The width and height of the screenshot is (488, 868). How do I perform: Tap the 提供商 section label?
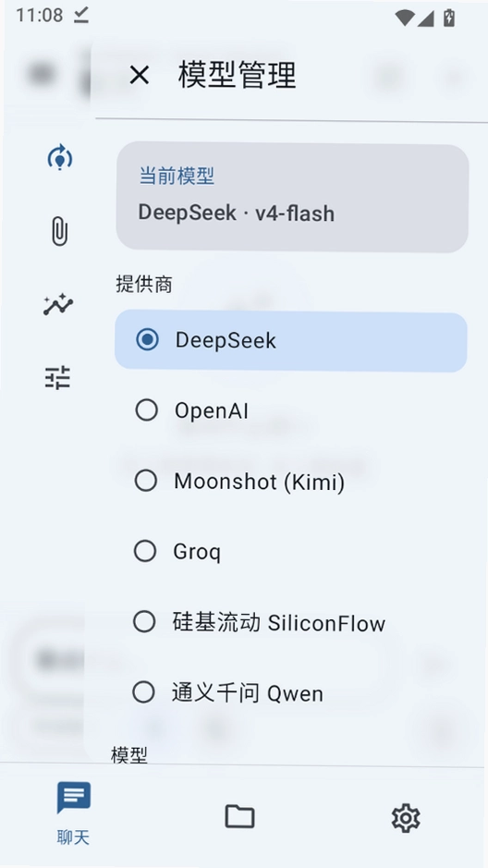144,284
